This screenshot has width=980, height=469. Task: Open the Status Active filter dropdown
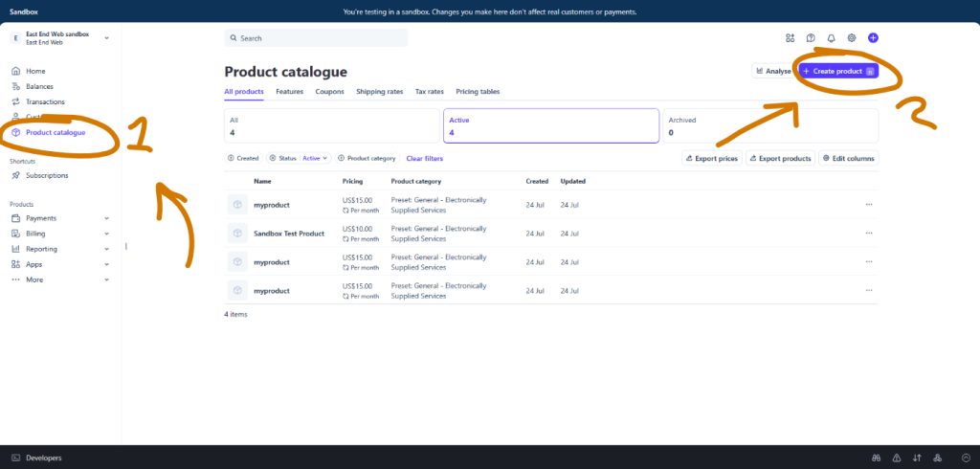point(299,158)
